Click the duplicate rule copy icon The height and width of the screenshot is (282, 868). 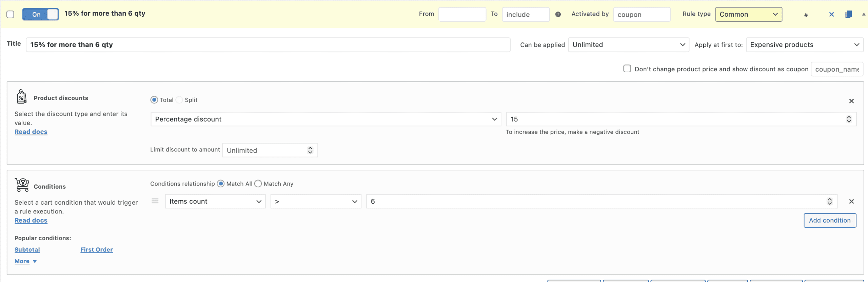[848, 14]
